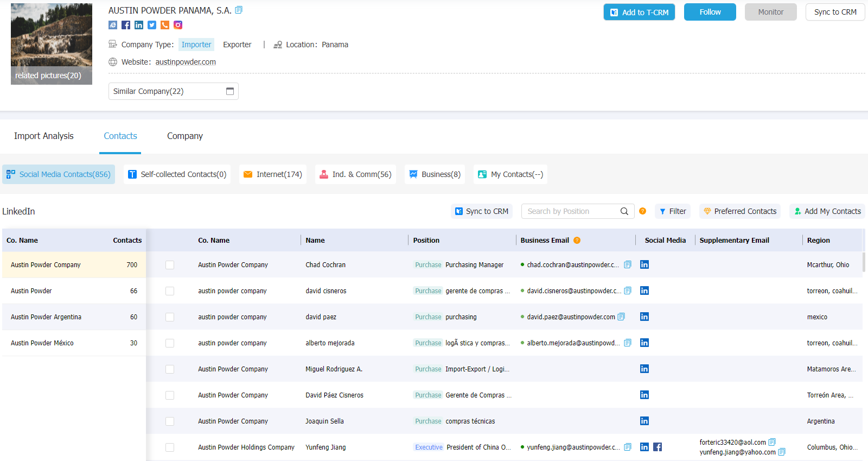Open the company's Facebook page icon
The height and width of the screenshot is (461, 868).
126,25
